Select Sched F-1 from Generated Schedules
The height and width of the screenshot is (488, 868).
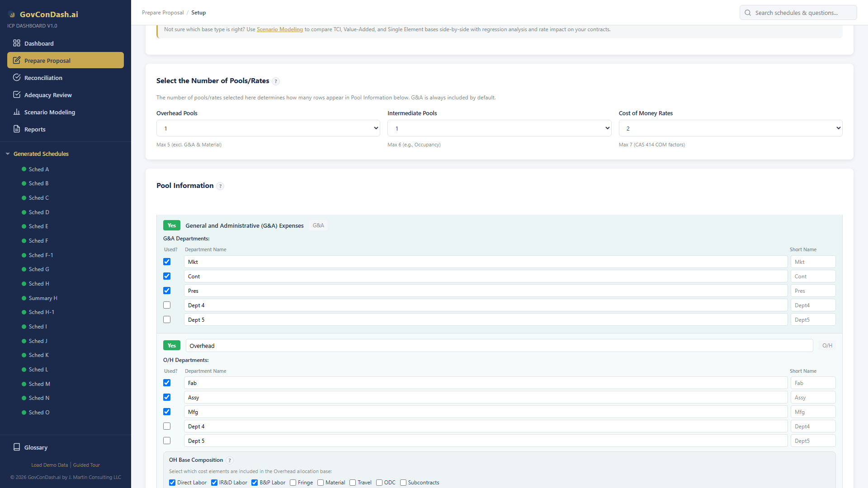40,255
